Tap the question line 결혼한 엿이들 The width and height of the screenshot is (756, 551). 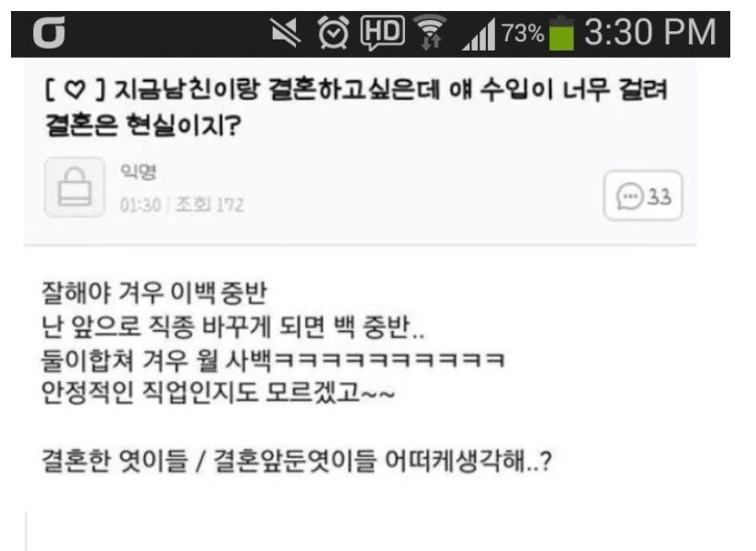click(297, 461)
